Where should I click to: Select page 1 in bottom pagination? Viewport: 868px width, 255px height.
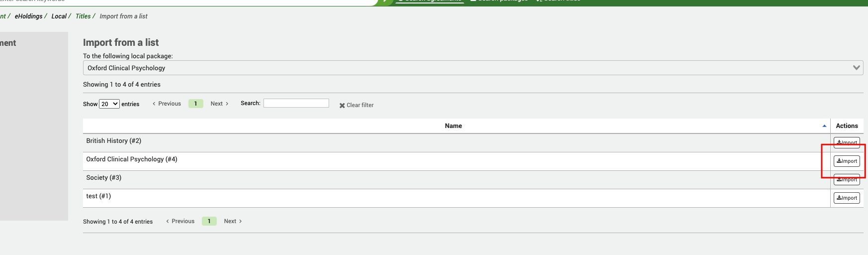[x=209, y=221]
